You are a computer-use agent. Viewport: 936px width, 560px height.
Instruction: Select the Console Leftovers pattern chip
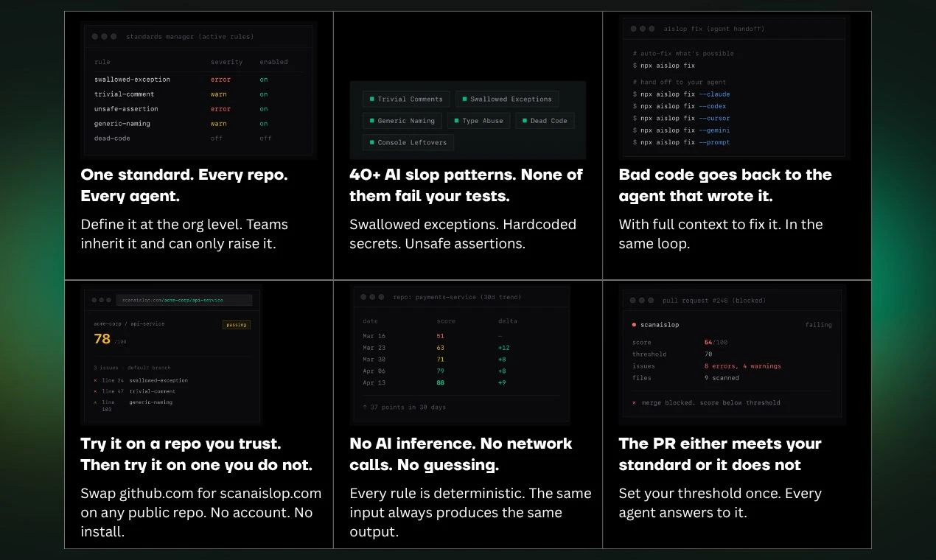click(408, 142)
